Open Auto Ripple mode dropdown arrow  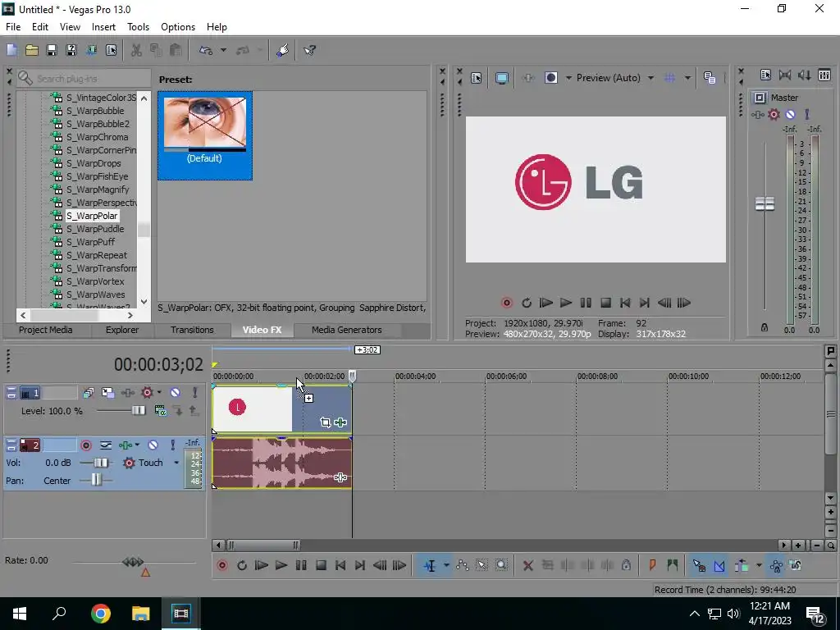pos(759,565)
